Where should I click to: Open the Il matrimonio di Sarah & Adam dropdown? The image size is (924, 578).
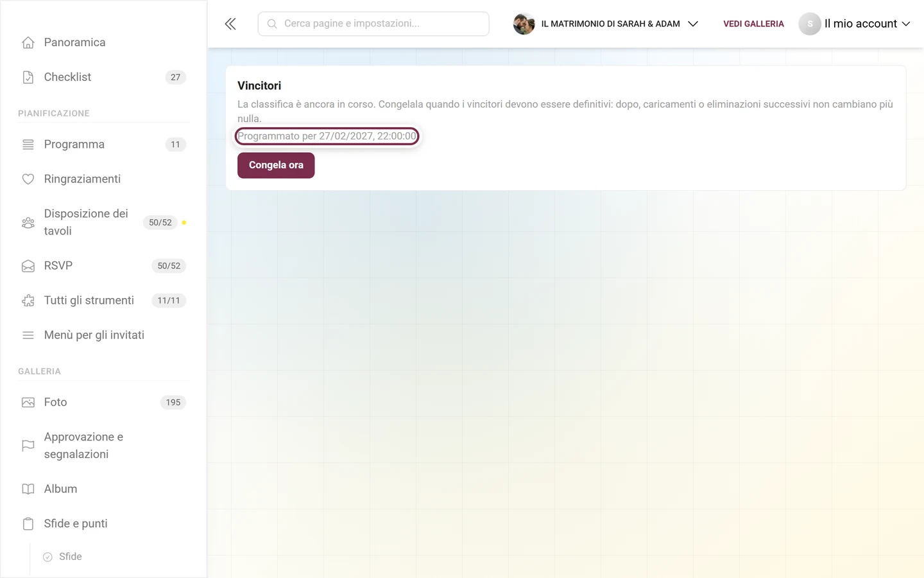[606, 24]
